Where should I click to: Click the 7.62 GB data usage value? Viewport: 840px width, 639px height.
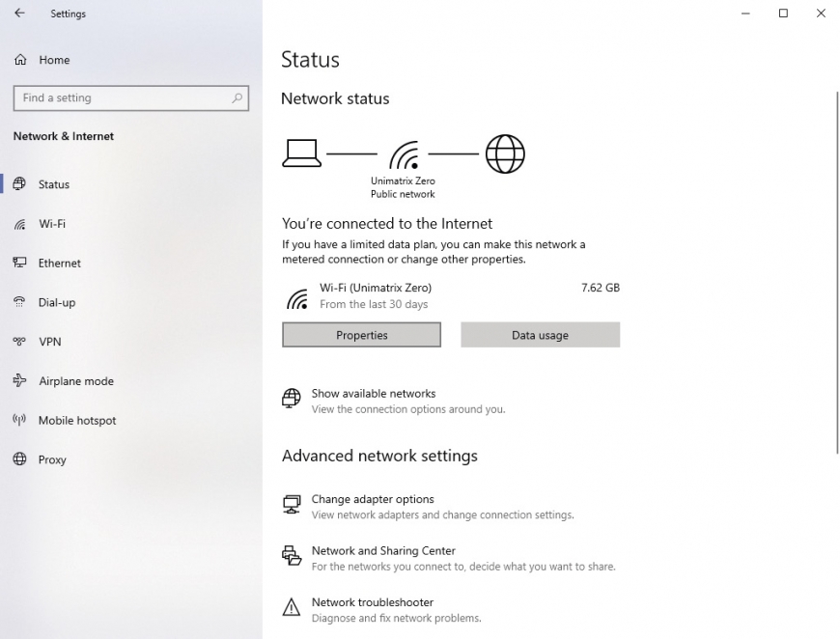pyautogui.click(x=601, y=288)
